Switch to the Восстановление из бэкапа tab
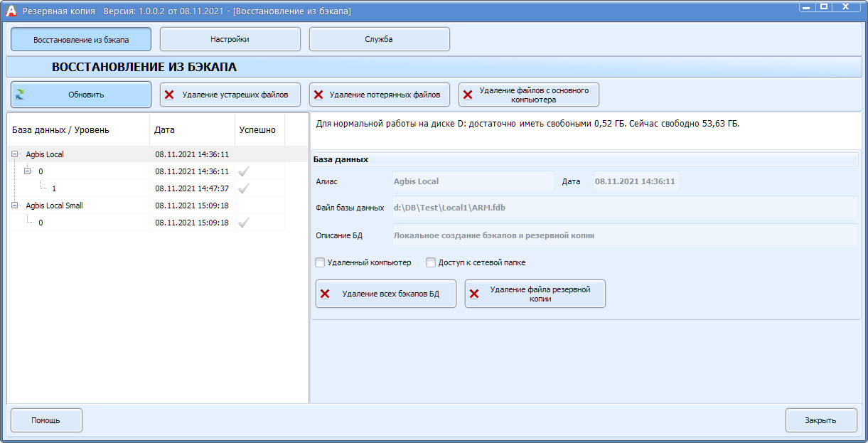 pos(81,40)
